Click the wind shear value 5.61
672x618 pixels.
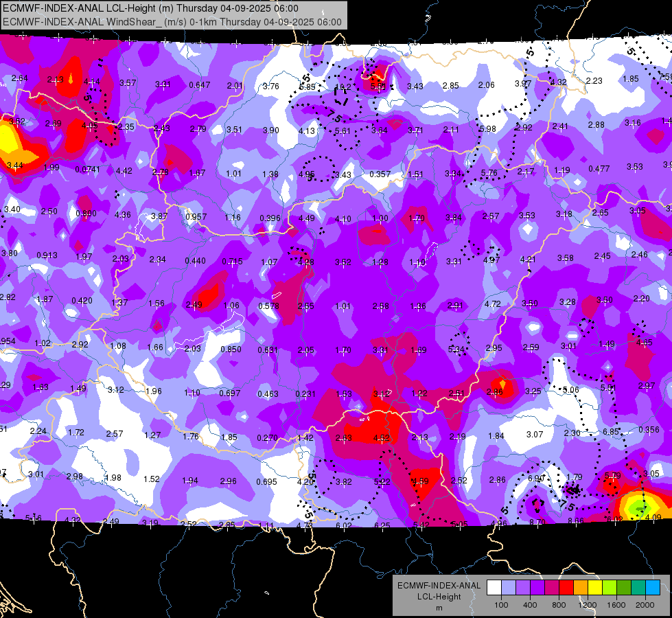point(343,130)
